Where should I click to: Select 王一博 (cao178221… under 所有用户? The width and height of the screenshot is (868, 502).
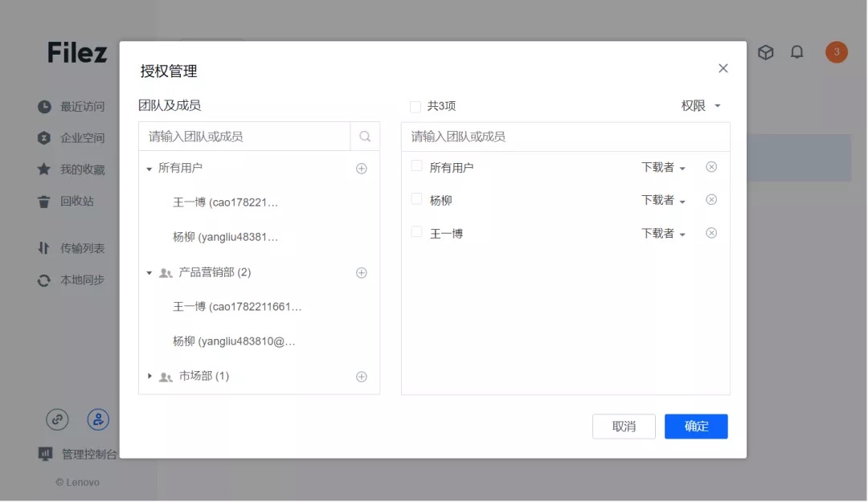225,202
